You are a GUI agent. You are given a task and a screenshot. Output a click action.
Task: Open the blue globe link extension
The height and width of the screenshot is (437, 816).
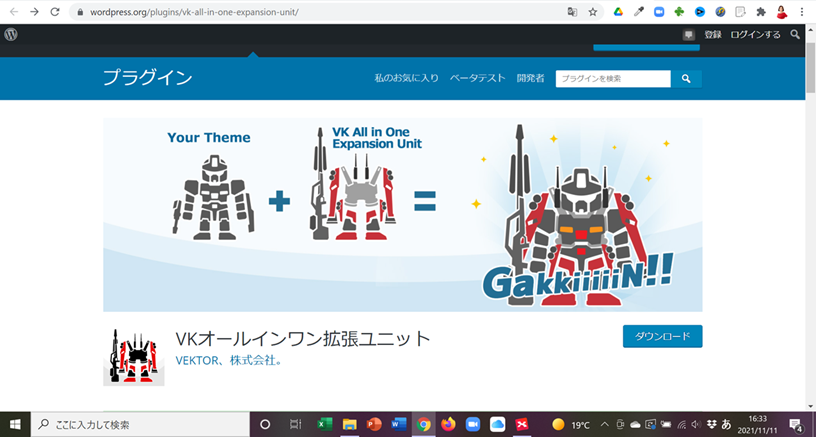(720, 12)
